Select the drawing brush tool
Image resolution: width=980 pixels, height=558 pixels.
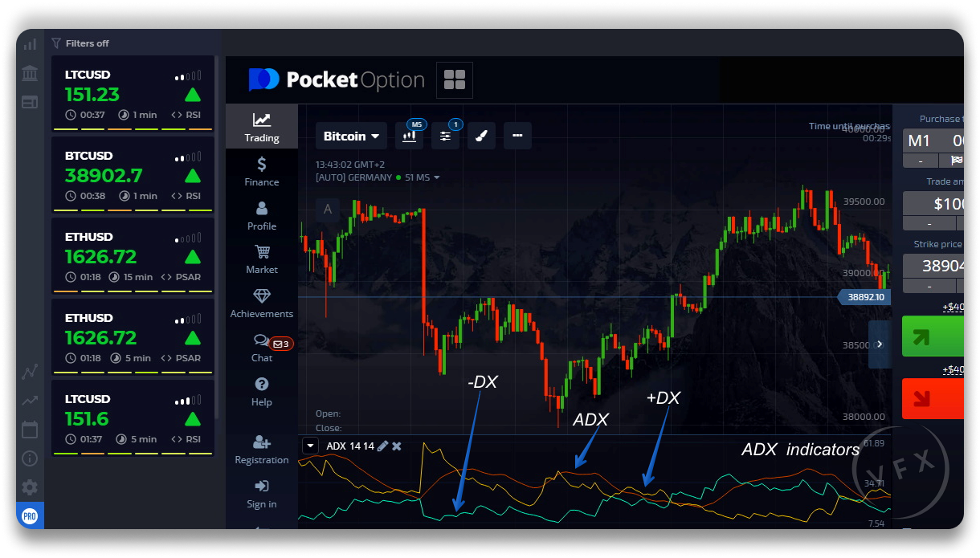481,136
